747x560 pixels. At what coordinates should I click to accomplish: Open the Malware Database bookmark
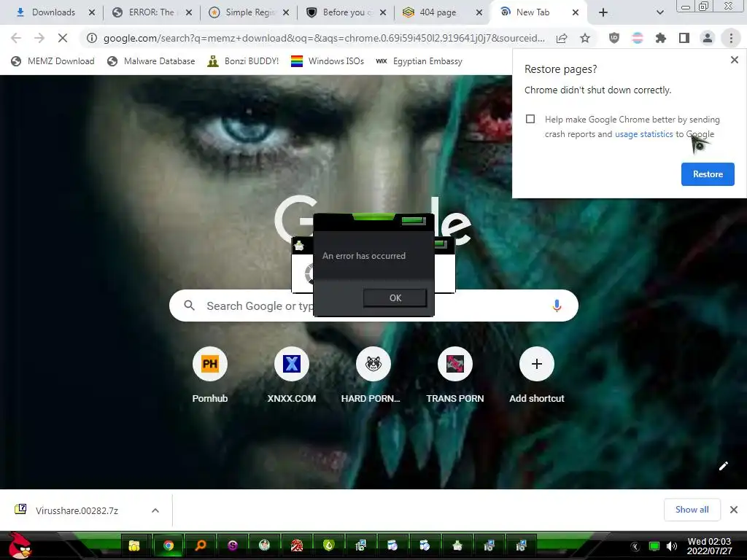click(x=151, y=61)
